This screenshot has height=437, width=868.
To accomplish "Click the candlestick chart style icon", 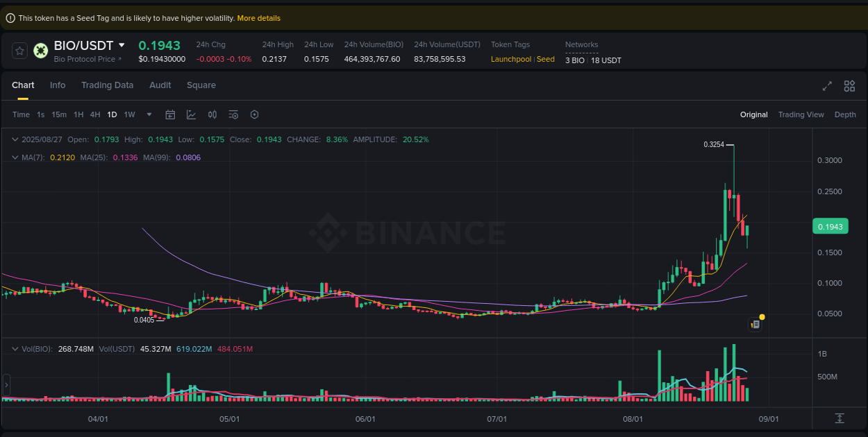I will (212, 114).
